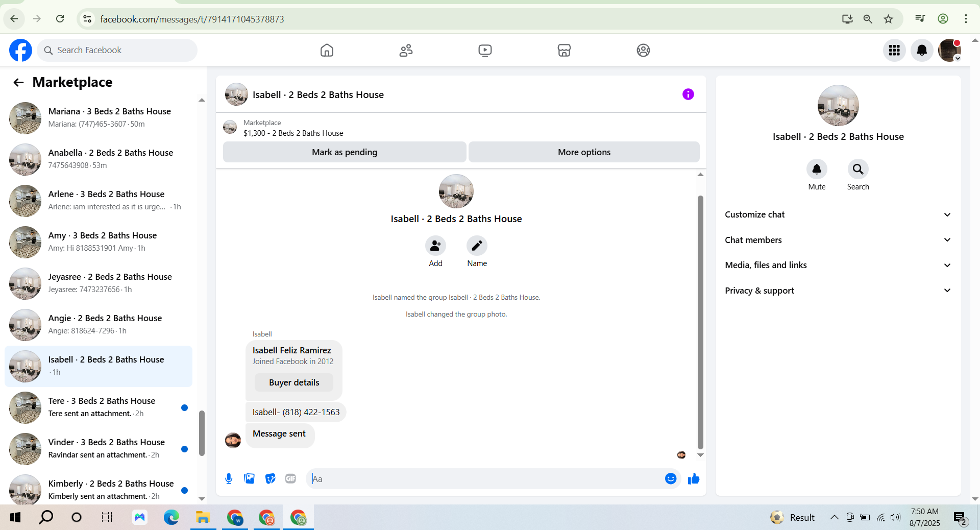This screenshot has height=530, width=980.
Task: Open the Video tab icon
Action: [485, 50]
